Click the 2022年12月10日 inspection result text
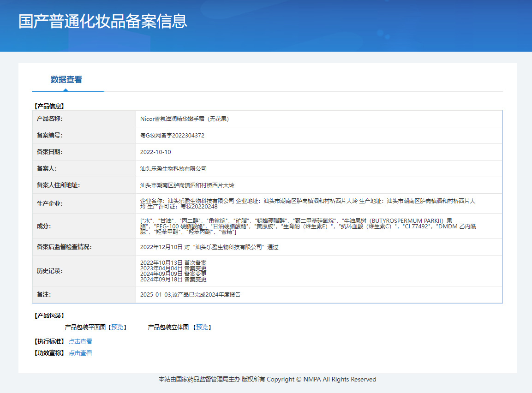Image resolution: width=532 pixels, height=393 pixels. click(x=209, y=247)
